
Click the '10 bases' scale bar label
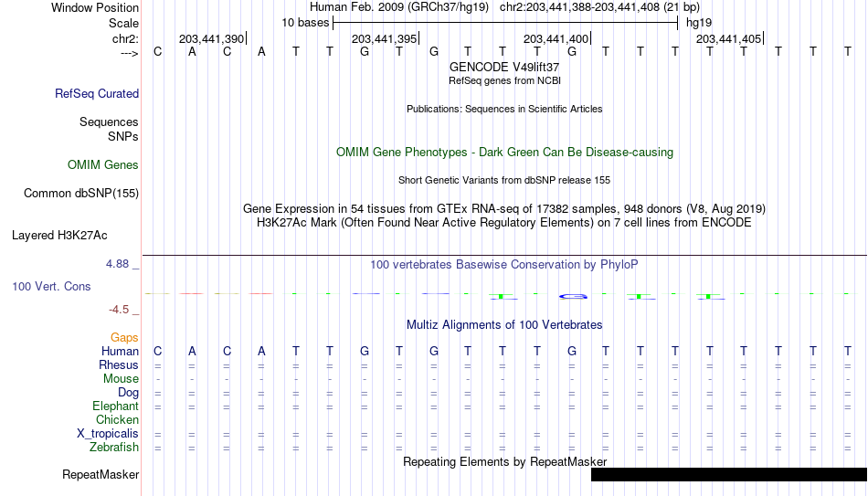point(305,23)
